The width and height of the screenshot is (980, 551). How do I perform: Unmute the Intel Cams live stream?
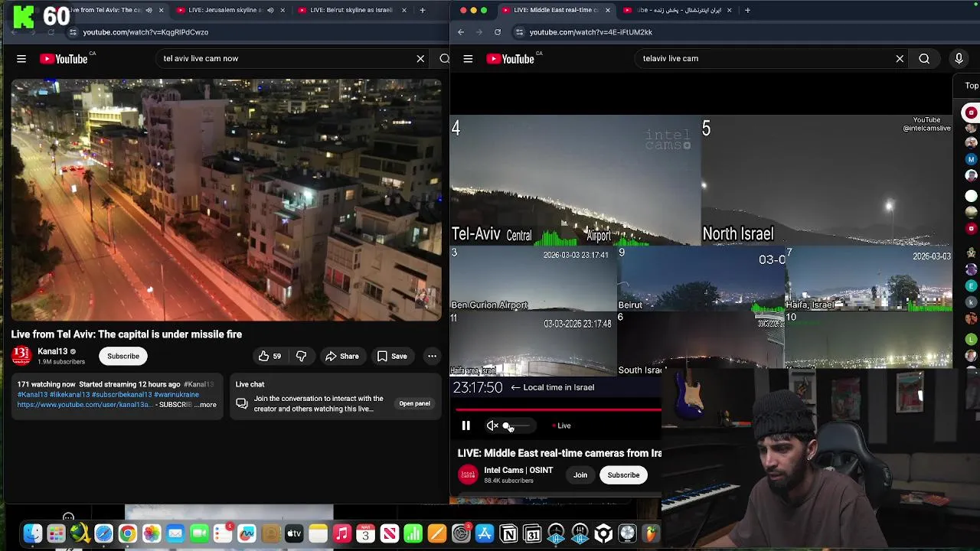(x=492, y=425)
